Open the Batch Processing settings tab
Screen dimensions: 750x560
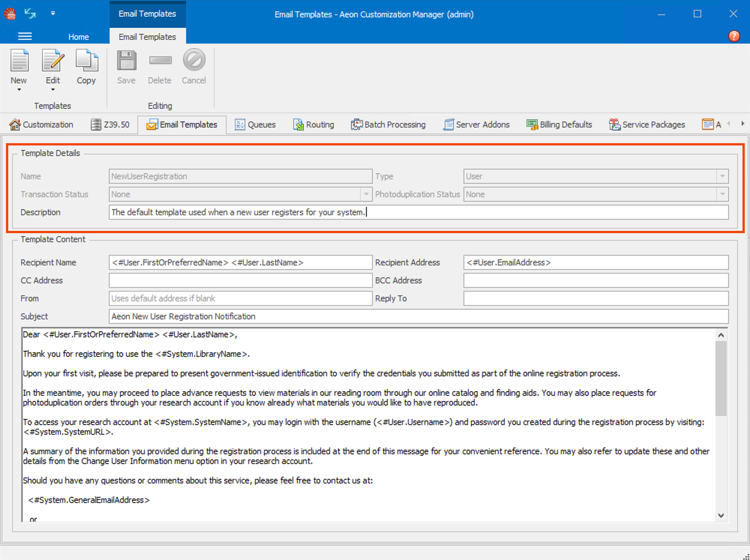pos(388,124)
